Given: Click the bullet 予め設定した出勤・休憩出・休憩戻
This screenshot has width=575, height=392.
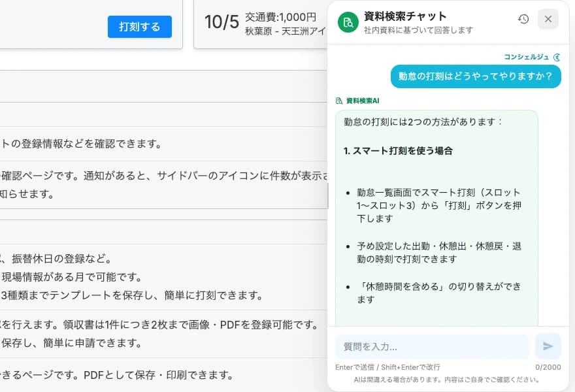Looking at the screenshot, I should 439,253.
